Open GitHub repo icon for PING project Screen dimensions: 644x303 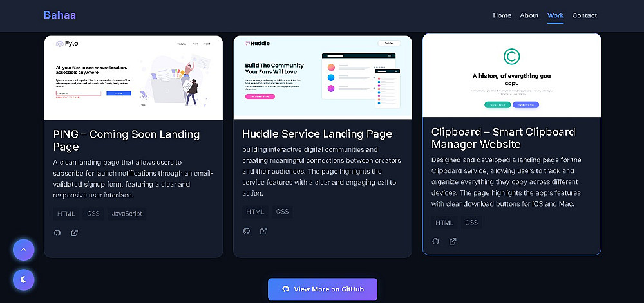[x=57, y=233]
